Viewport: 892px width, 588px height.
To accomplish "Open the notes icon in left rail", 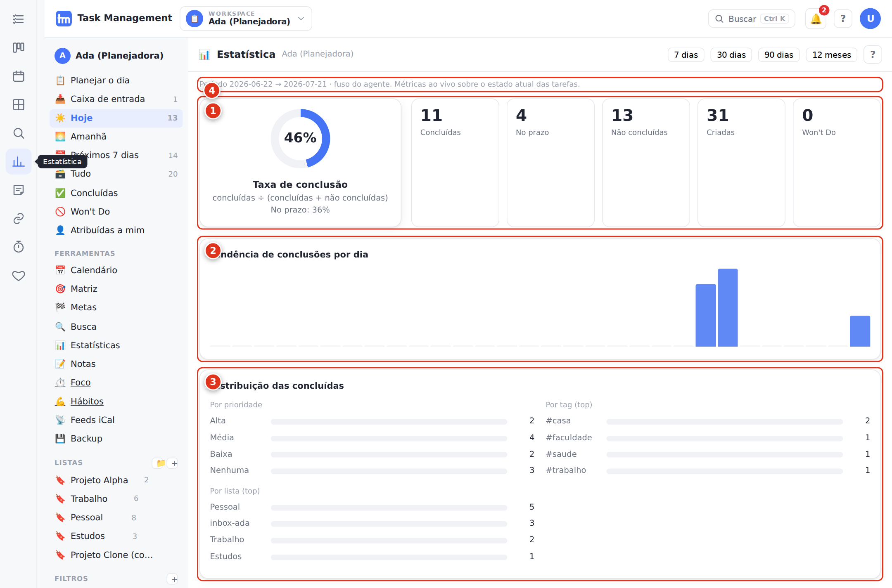I will pos(19,190).
